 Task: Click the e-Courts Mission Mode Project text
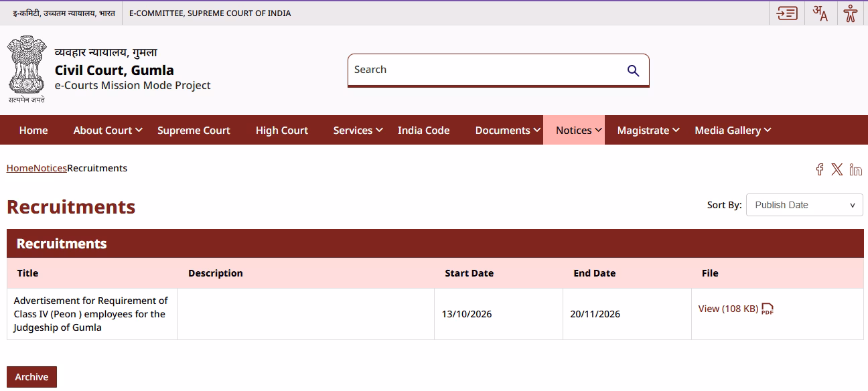(x=133, y=85)
